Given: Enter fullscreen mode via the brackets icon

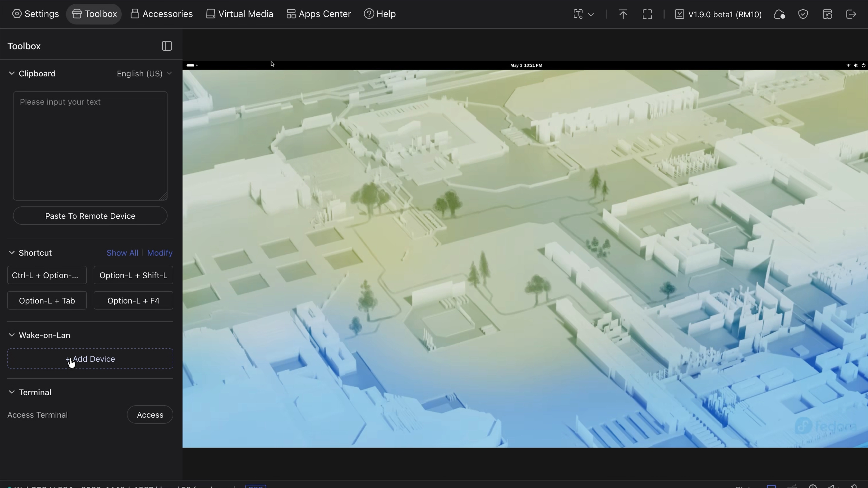Looking at the screenshot, I should click(647, 14).
